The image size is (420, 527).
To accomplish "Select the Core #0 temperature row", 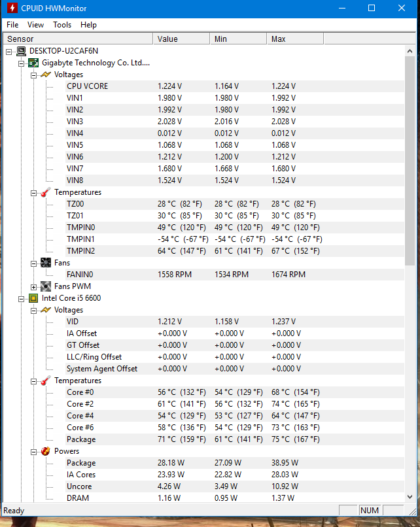I will tap(235, 392).
